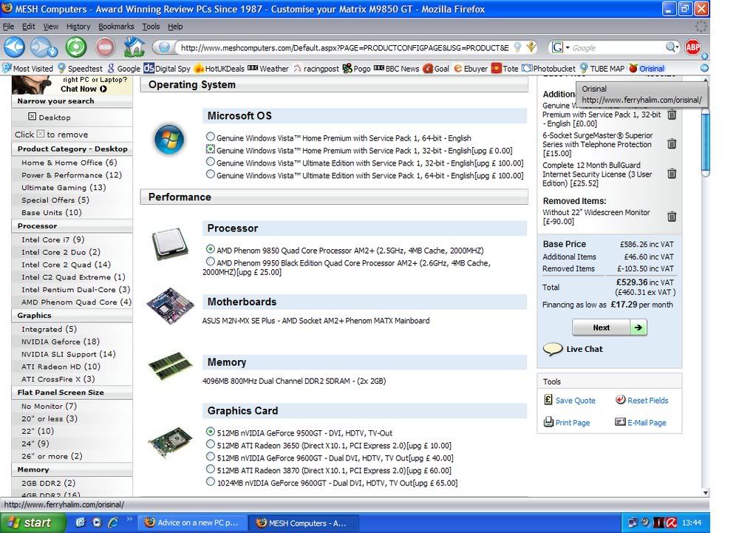Delete the BullGuard Internet Security item

(671, 174)
